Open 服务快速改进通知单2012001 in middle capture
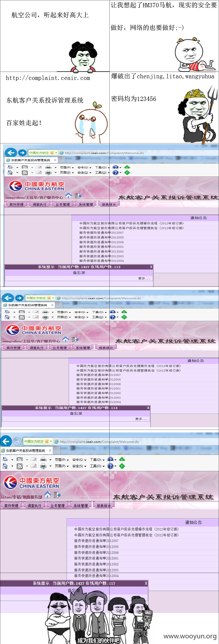The image size is (219, 644). pyautogui.click(x=99, y=388)
